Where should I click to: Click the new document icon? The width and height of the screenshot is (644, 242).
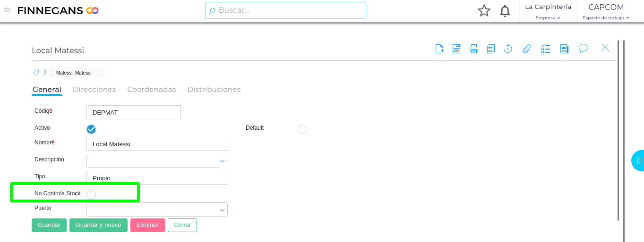(439, 49)
